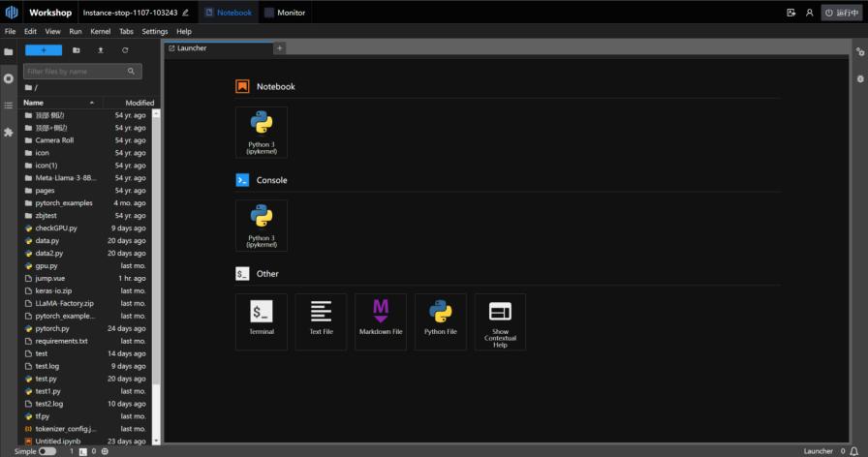Open the File menu

(x=10, y=32)
